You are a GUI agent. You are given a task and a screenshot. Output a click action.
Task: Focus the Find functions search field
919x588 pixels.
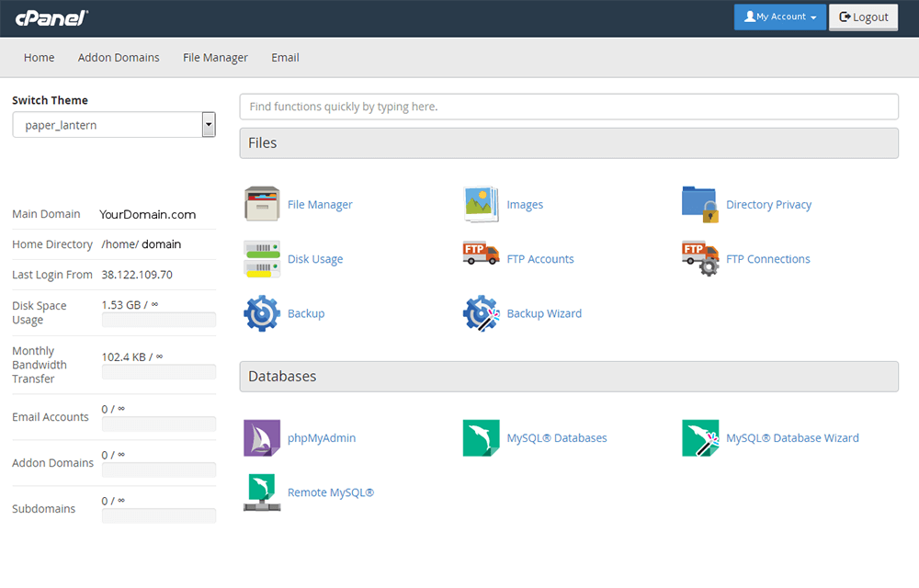coord(569,107)
